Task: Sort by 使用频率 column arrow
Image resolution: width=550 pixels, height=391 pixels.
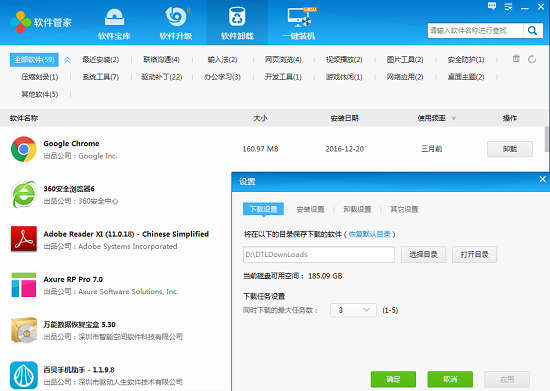Action: pos(454,119)
